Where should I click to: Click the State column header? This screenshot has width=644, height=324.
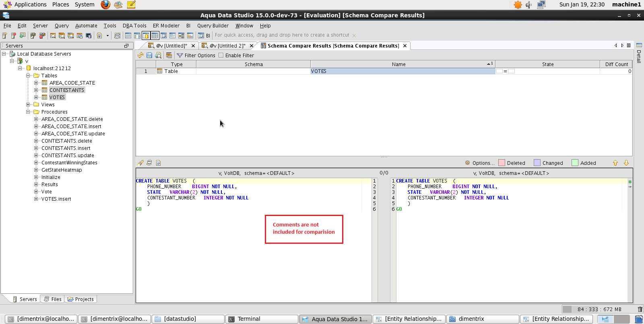click(x=547, y=64)
